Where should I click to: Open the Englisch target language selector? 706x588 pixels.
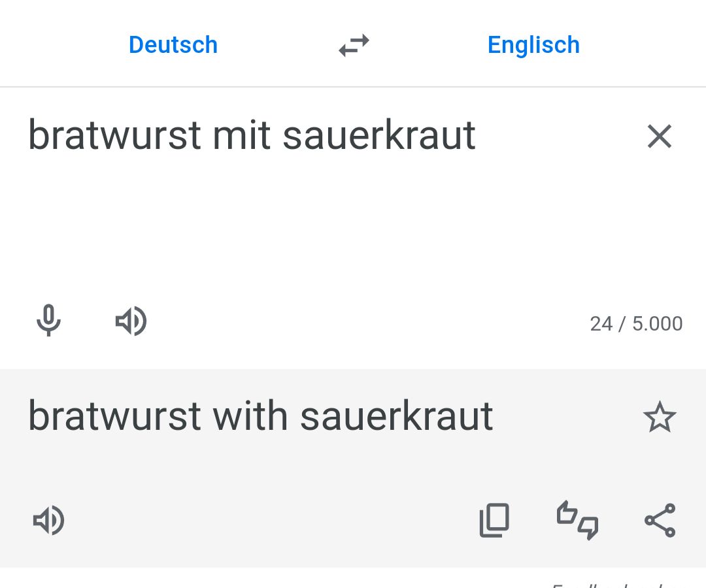pyautogui.click(x=533, y=45)
